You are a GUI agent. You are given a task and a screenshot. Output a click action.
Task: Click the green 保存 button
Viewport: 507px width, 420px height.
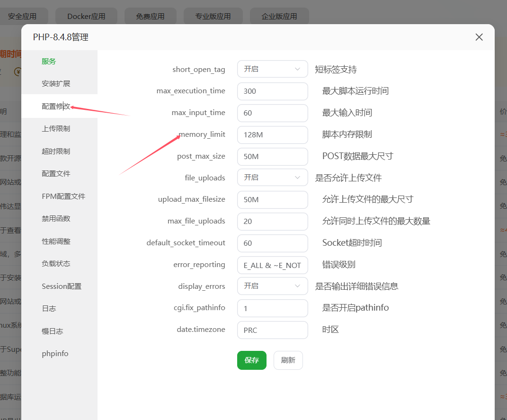click(251, 360)
